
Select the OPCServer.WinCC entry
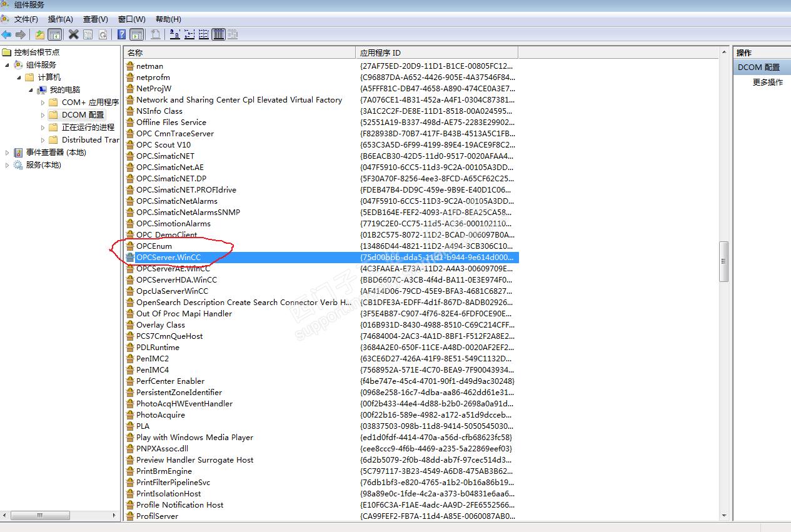(169, 258)
